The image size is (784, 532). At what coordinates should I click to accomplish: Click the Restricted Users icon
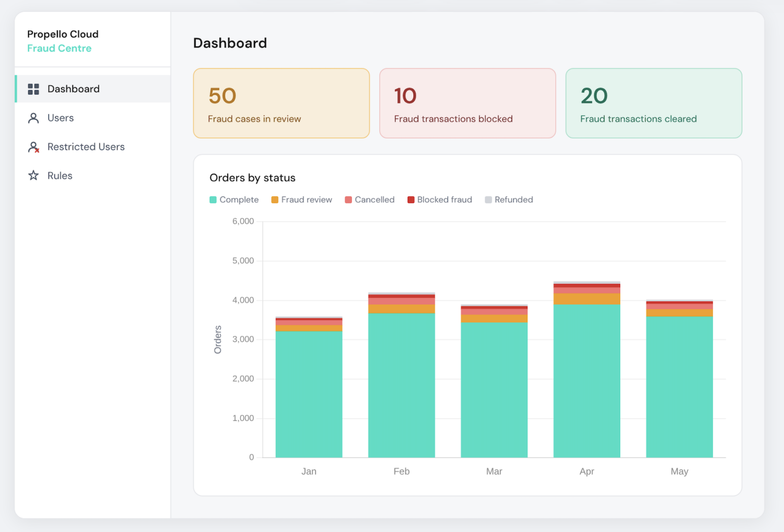pos(34,147)
